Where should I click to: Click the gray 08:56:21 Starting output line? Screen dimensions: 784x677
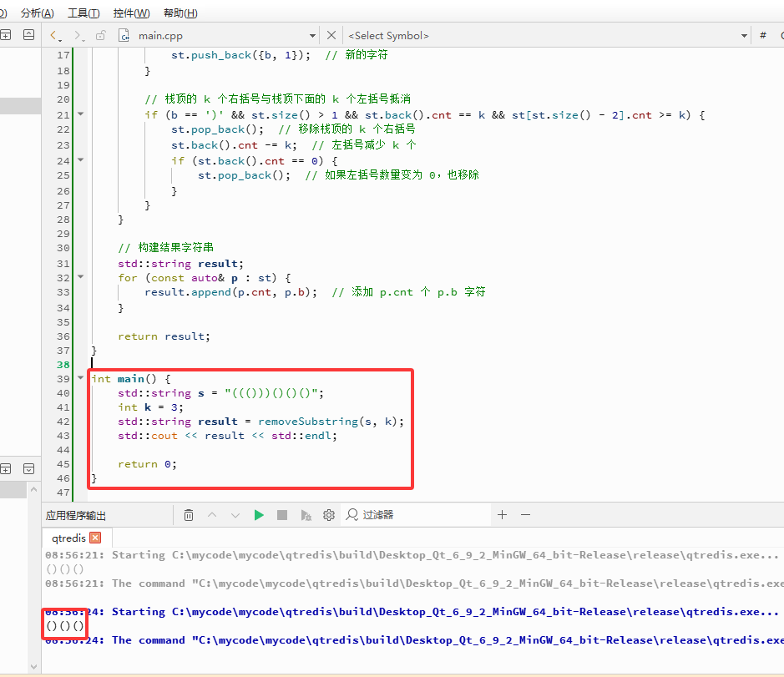pyautogui.click(x=412, y=555)
